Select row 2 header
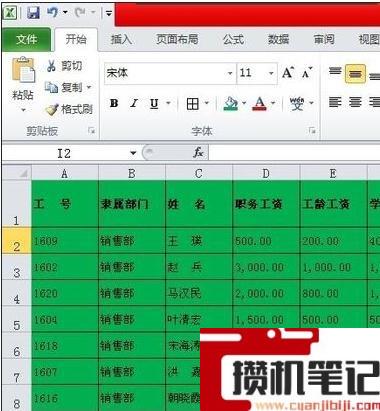380x411 pixels. coord(17,241)
